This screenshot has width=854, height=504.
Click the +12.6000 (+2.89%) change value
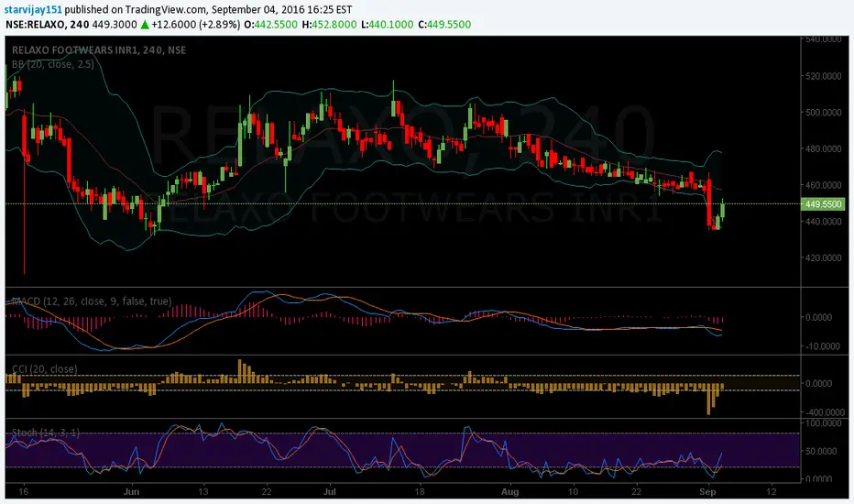195,25
